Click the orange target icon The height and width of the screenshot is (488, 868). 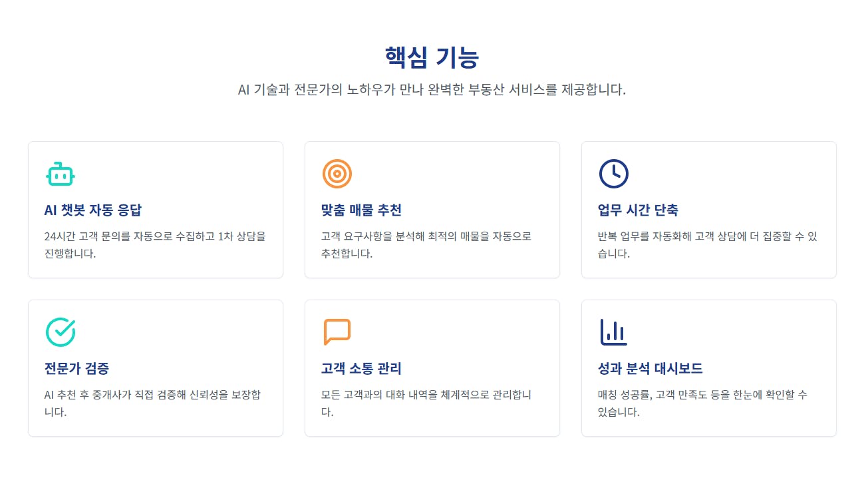[337, 174]
